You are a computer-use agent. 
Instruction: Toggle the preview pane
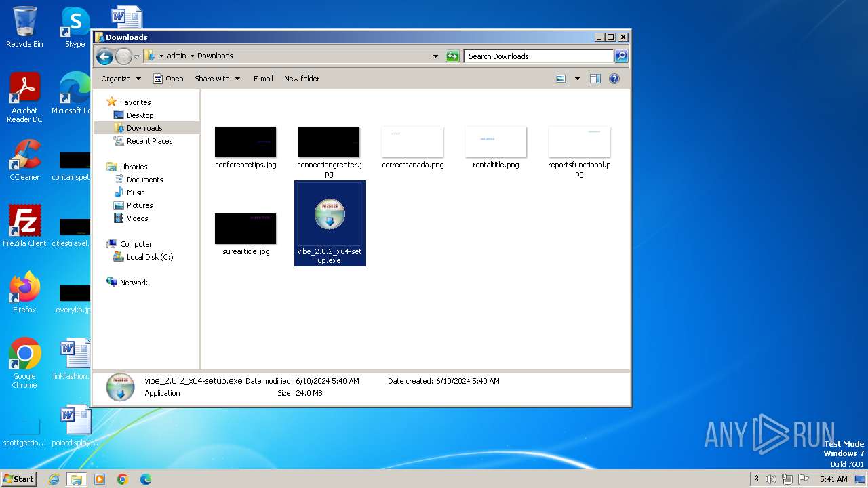pyautogui.click(x=595, y=79)
